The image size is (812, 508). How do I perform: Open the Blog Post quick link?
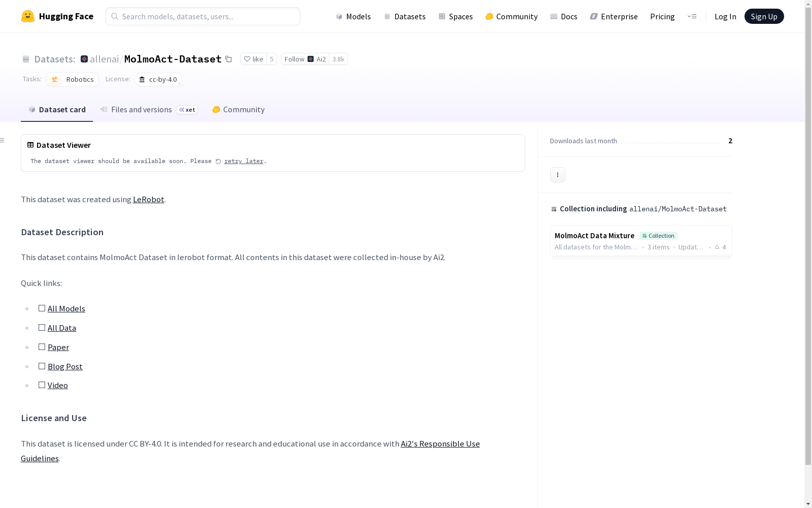tap(65, 366)
